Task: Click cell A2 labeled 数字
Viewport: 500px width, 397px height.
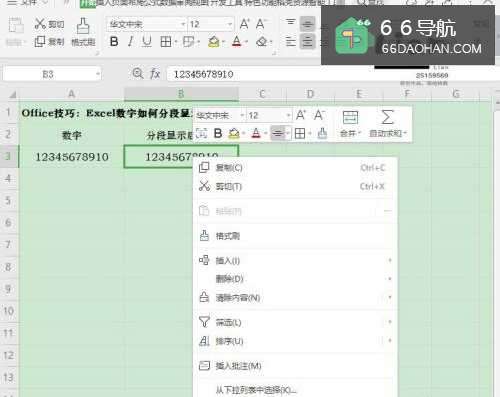Action: [x=72, y=135]
